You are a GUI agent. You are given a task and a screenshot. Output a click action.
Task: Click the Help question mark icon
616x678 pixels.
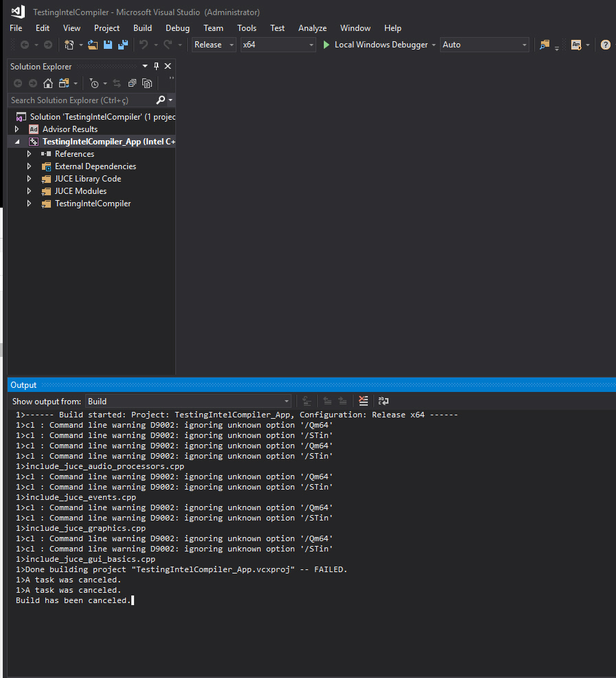tap(605, 45)
